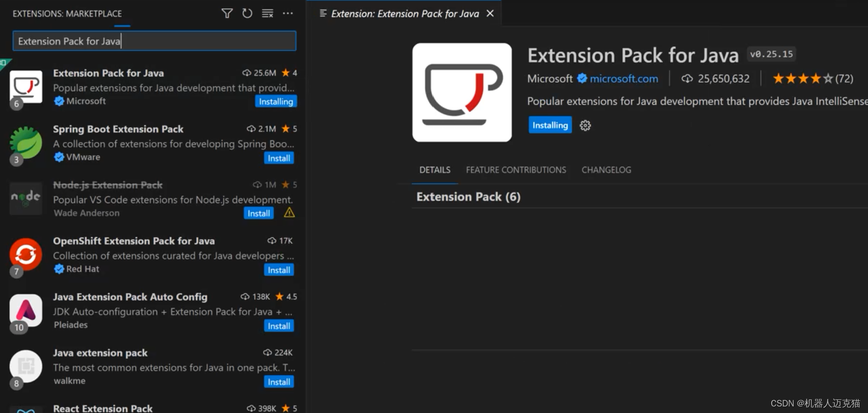Select the Extension Pack for Java list title
Screen dimensions: 868x413
click(x=108, y=73)
